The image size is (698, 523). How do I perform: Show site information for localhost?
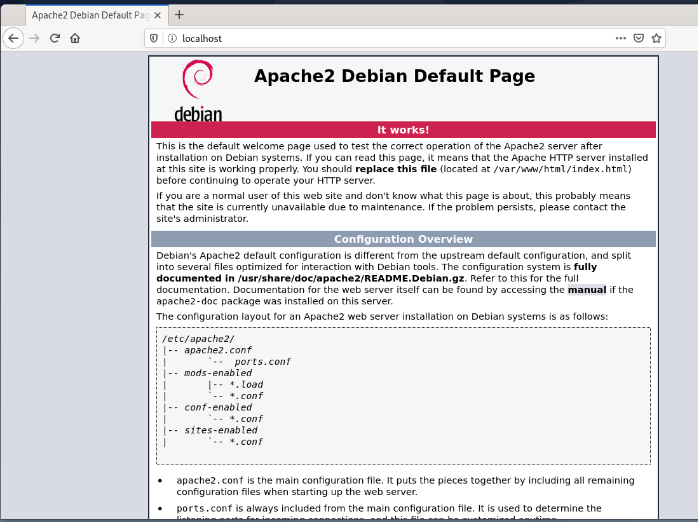(x=172, y=38)
